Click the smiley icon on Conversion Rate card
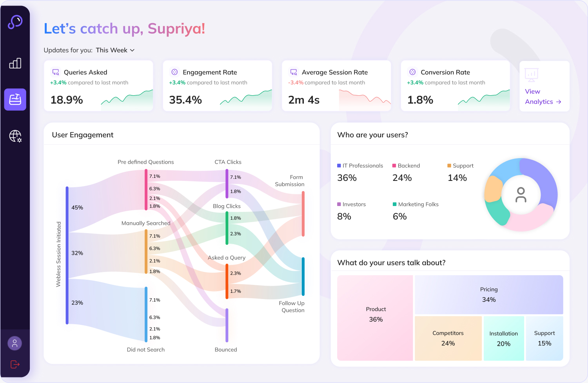The image size is (588, 383). tap(412, 72)
